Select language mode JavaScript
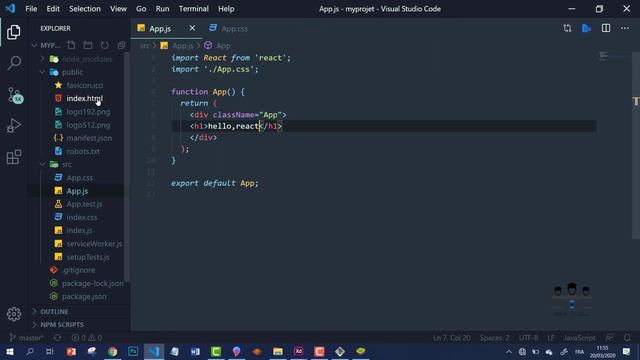640x360 pixels. tap(579, 338)
